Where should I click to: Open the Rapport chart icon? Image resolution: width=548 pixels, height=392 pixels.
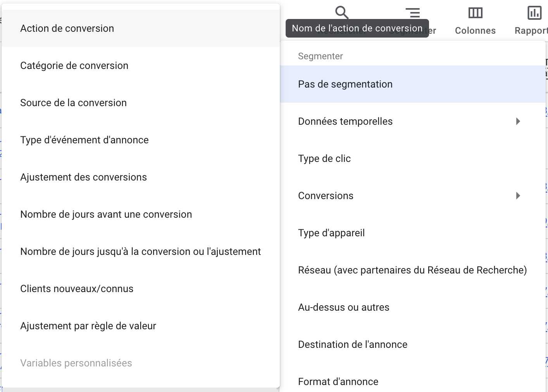[534, 13]
